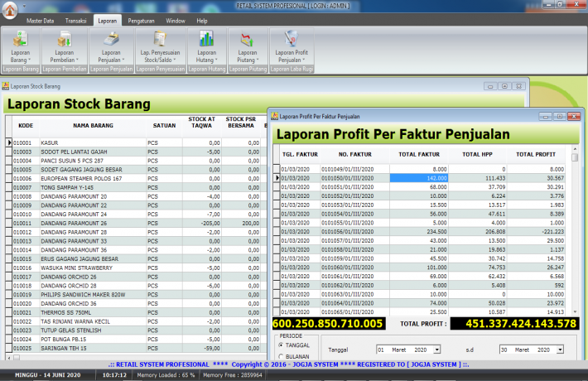Select invoice 0101060/01/III/2020
The width and height of the screenshot is (588, 381).
tap(347, 268)
